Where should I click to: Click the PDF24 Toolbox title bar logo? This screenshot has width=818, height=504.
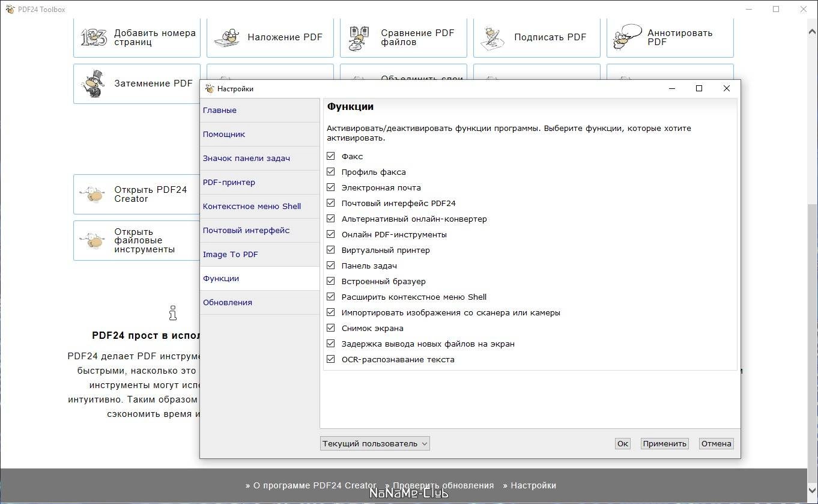10,9
